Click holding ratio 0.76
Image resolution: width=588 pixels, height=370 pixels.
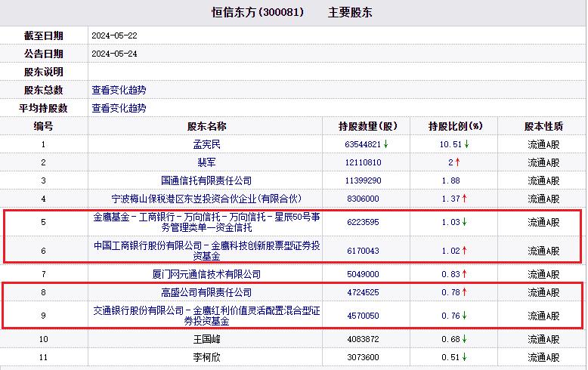(450, 316)
